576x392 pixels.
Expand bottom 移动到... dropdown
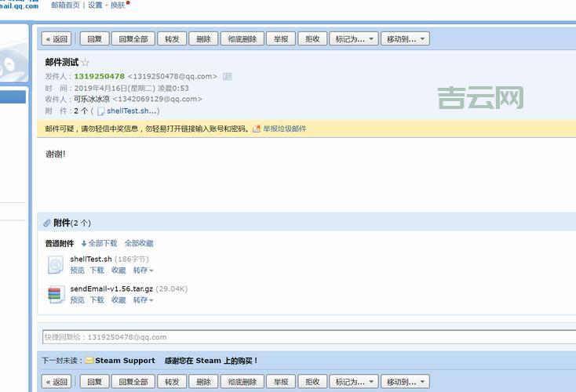405,382
